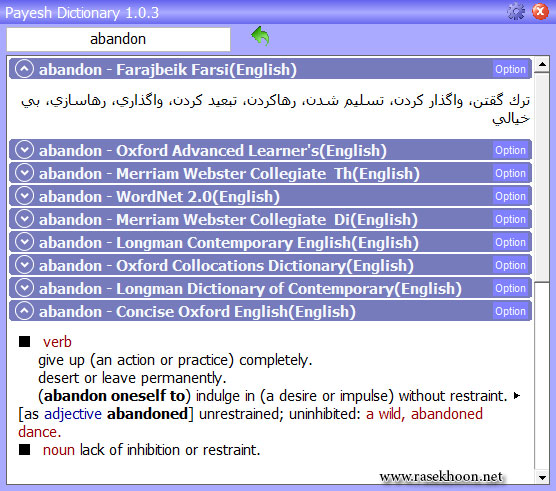Screen dimensions: 556x491
Task: Expand the Oxford Collocations Dictionary entry chevron
Action: [24, 265]
